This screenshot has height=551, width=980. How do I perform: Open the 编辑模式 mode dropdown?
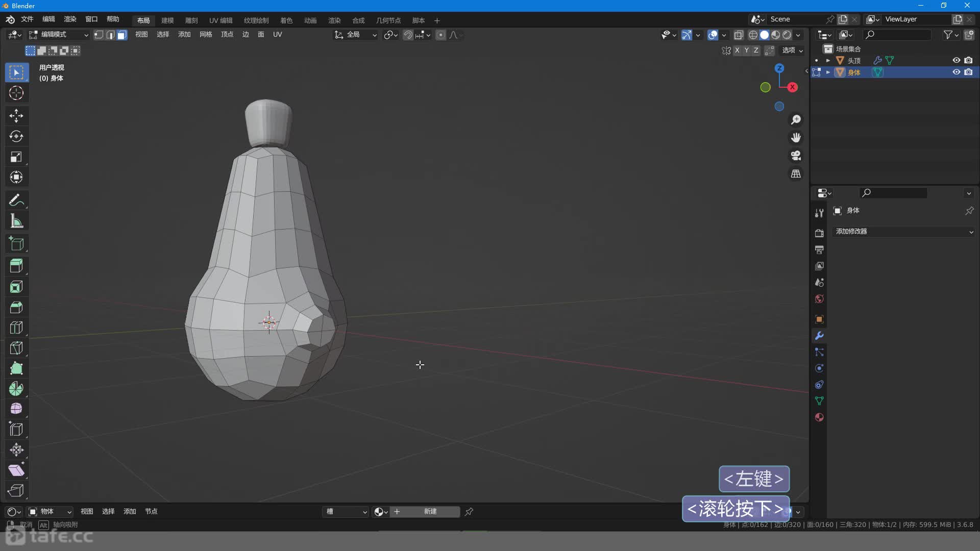click(59, 35)
